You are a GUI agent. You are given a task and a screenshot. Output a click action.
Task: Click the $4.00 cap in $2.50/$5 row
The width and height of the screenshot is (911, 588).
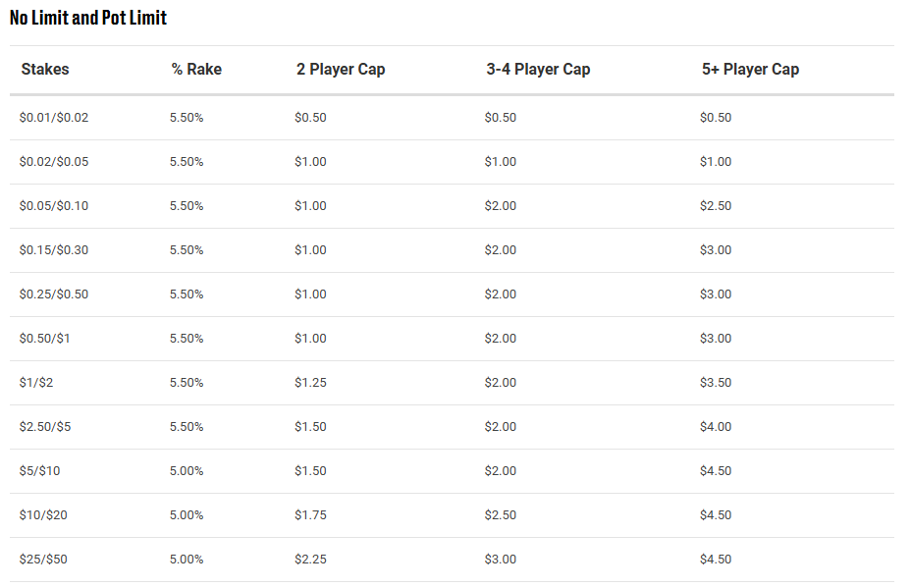[x=716, y=427]
